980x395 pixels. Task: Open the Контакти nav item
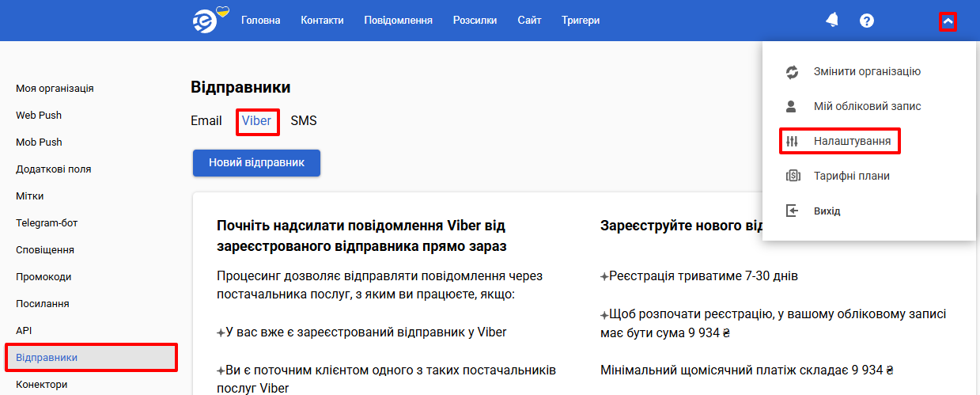click(322, 21)
